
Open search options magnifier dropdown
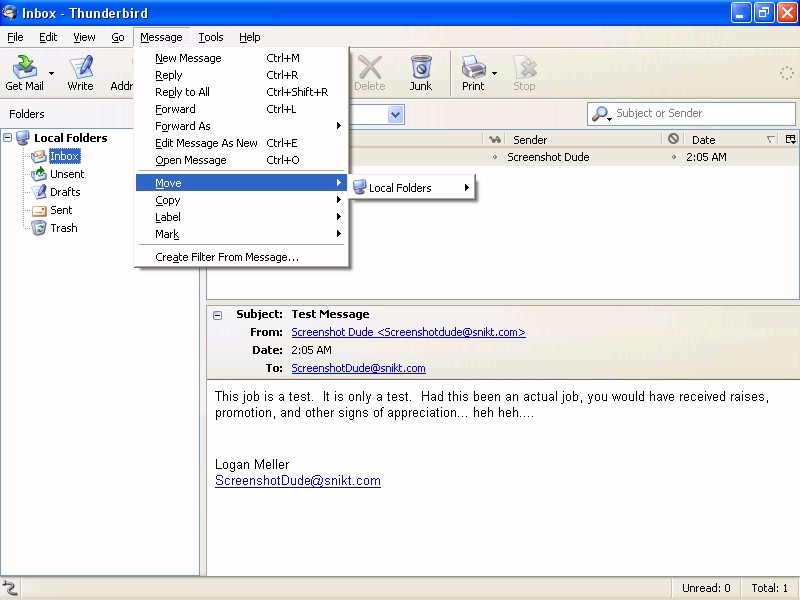(x=602, y=114)
